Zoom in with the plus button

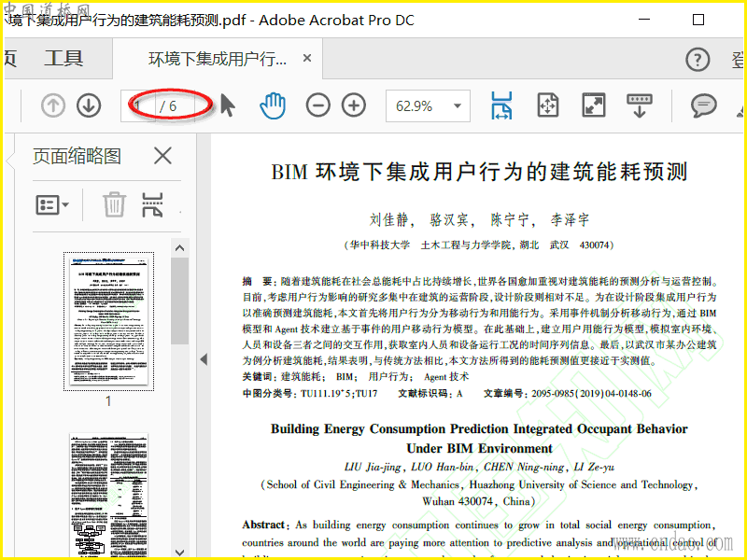[354, 105]
